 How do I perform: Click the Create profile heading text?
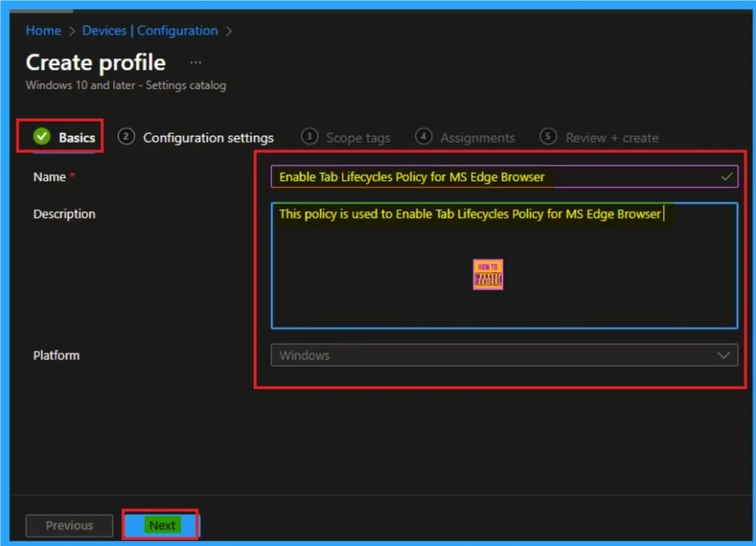(95, 63)
